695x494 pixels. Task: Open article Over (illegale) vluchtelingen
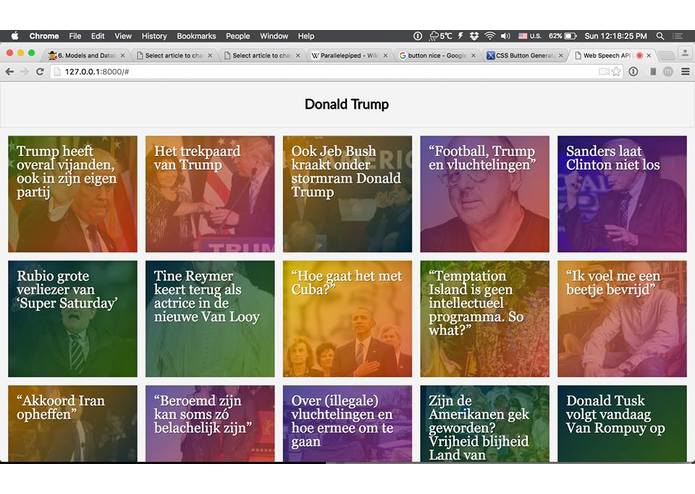pos(348,424)
